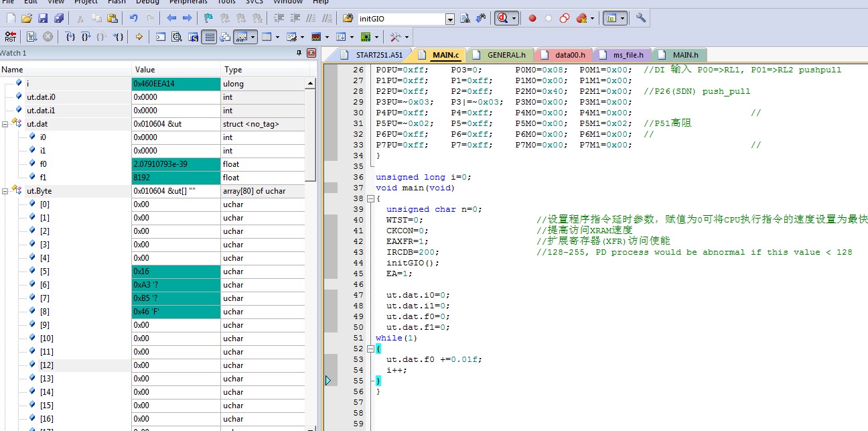Collapse while loop code fold

(370, 349)
